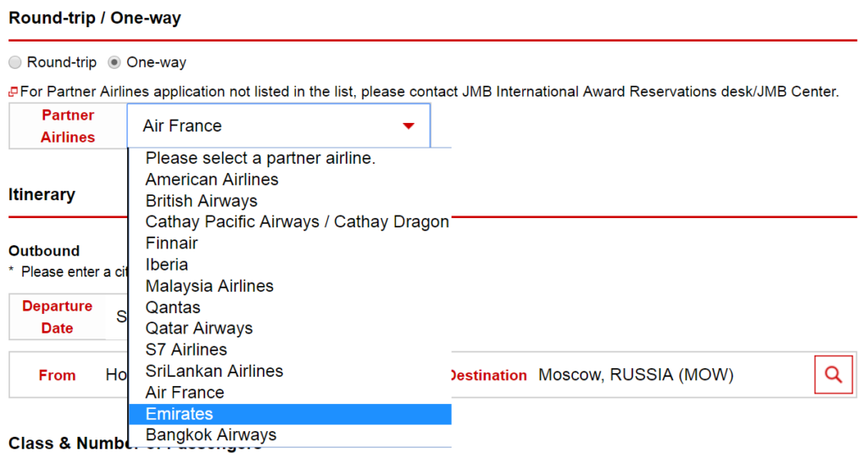Pick Malaysia Airlines option

pos(290,286)
